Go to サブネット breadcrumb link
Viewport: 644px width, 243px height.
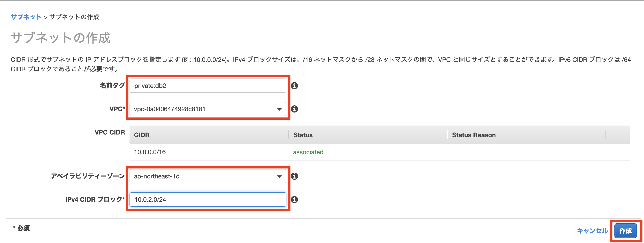[x=26, y=17]
